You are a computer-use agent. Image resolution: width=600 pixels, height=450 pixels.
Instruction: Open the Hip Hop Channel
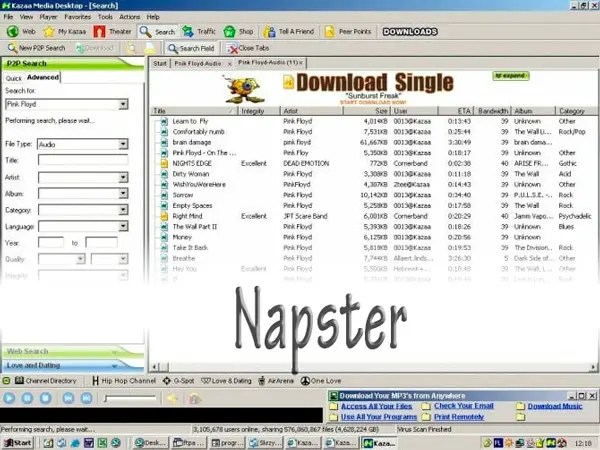pos(124,381)
